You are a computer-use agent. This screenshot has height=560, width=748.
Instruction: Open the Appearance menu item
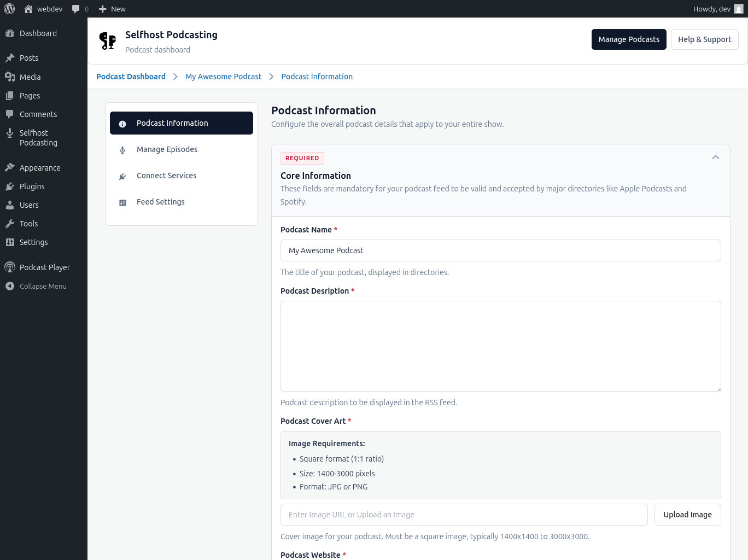tap(40, 168)
